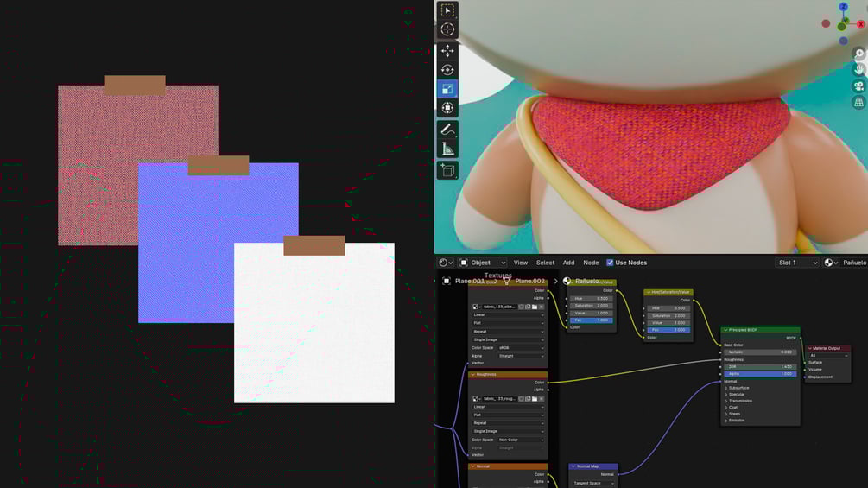Click the negative X axis gizmo dot
868x488 pixels.
point(826,24)
